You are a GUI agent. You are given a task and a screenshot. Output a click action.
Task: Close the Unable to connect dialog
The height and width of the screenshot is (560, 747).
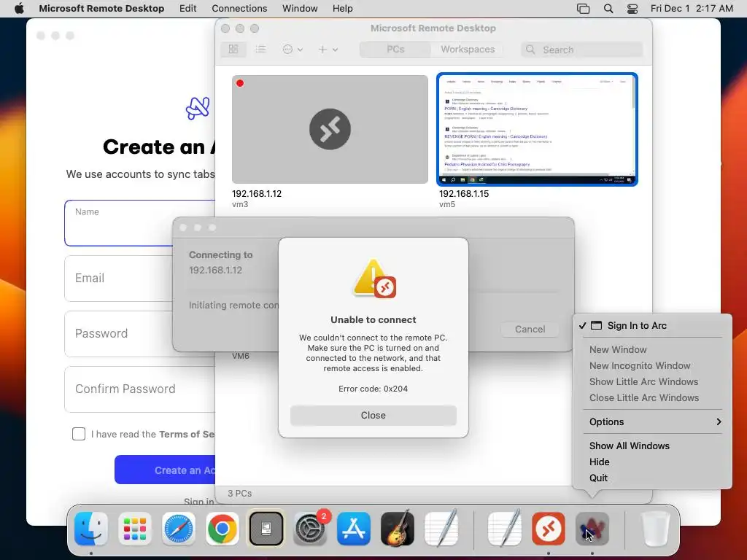373,415
